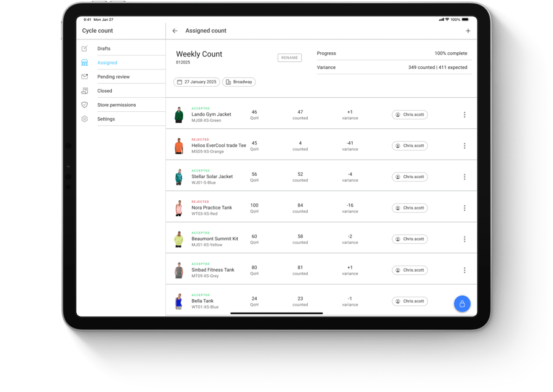
Task: Click the back arrow beside Assigned count
Action: pos(175,30)
